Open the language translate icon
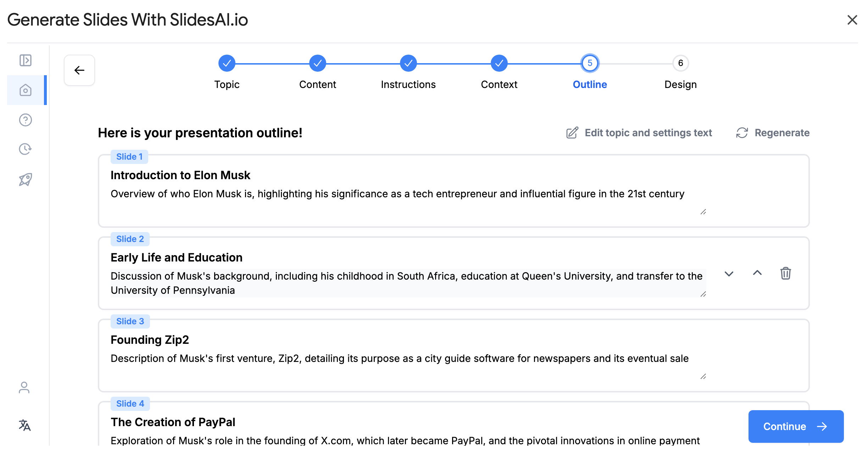The image size is (868, 457). (x=25, y=425)
